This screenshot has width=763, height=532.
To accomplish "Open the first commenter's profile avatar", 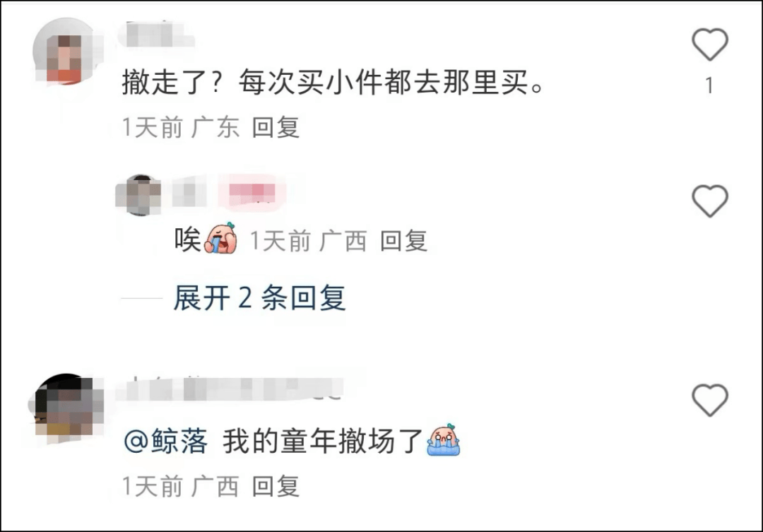I will pos(66,52).
